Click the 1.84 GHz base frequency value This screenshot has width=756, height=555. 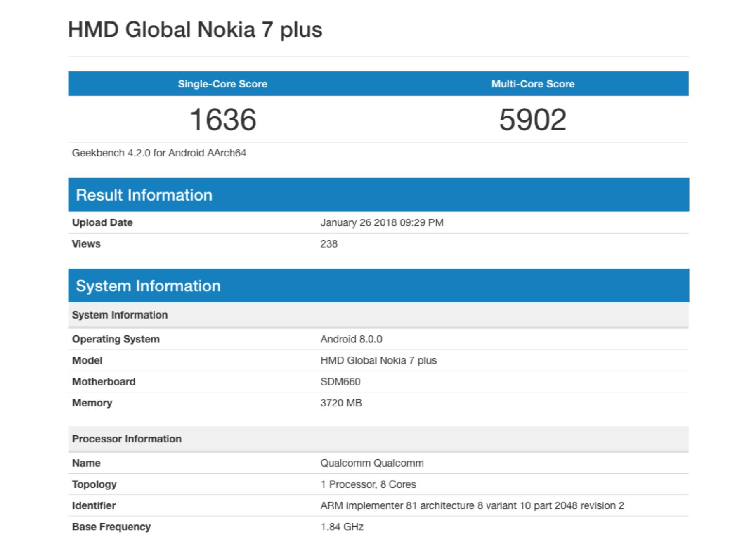(342, 527)
